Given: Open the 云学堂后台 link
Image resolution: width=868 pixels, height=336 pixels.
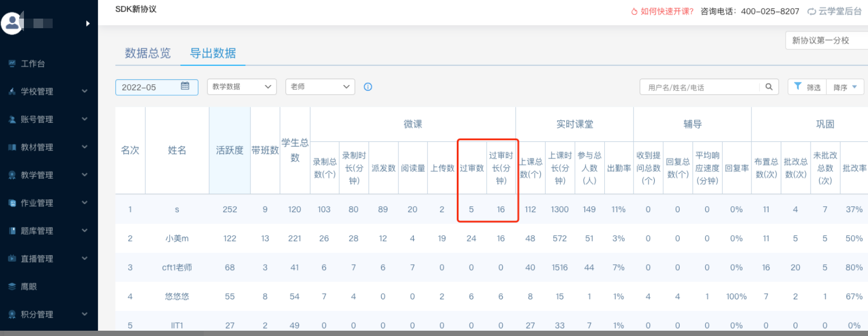Looking at the screenshot, I should click(840, 11).
